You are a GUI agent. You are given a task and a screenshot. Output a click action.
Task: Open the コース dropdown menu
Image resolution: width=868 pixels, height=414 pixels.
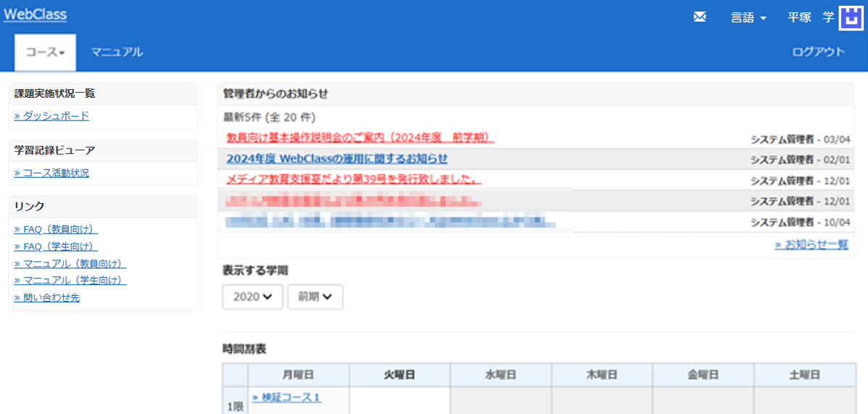tap(45, 52)
